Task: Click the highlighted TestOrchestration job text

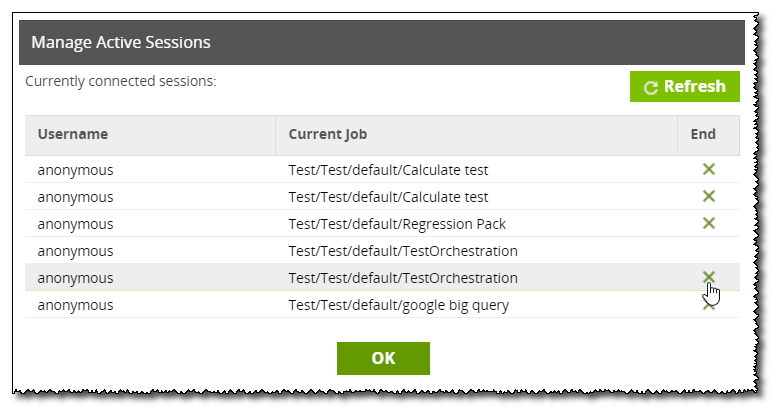Action: pos(402,278)
